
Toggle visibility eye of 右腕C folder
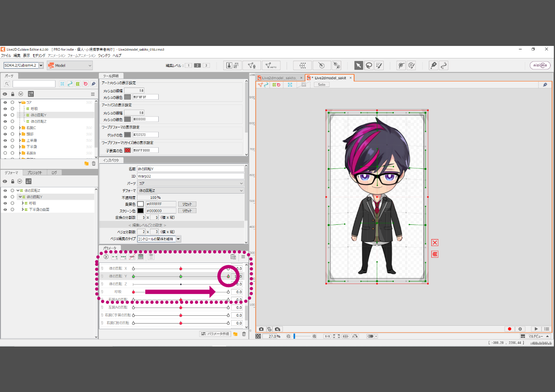click(x=5, y=128)
